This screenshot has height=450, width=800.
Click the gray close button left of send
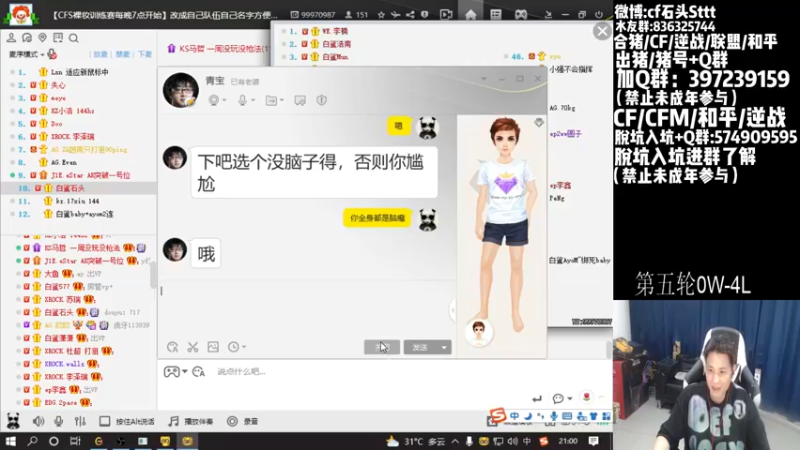click(x=382, y=347)
